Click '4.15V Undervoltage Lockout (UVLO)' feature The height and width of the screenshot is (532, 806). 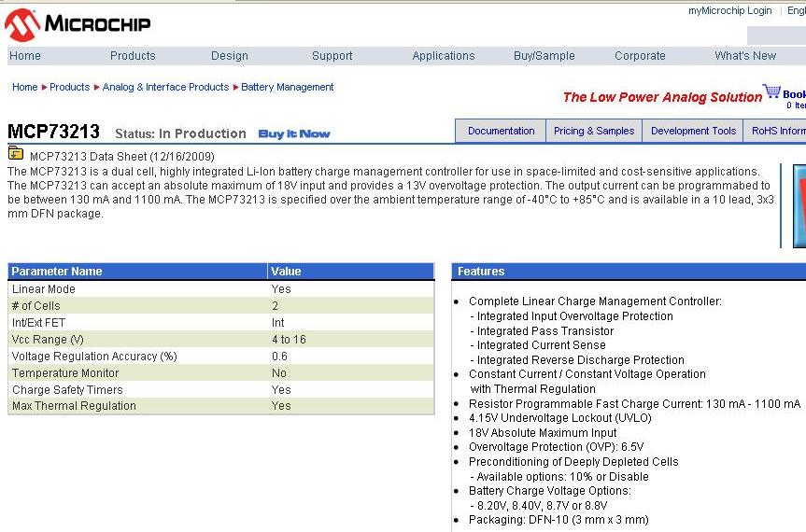pos(560,418)
